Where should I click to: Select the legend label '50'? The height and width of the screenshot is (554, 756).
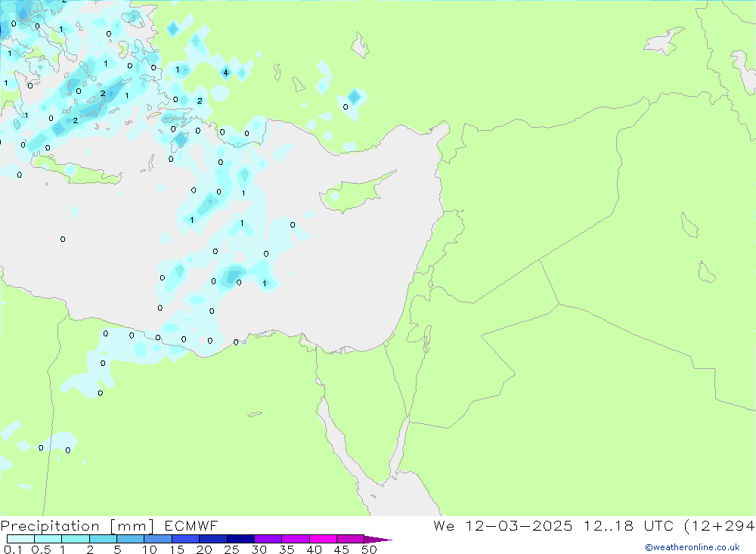(x=370, y=549)
